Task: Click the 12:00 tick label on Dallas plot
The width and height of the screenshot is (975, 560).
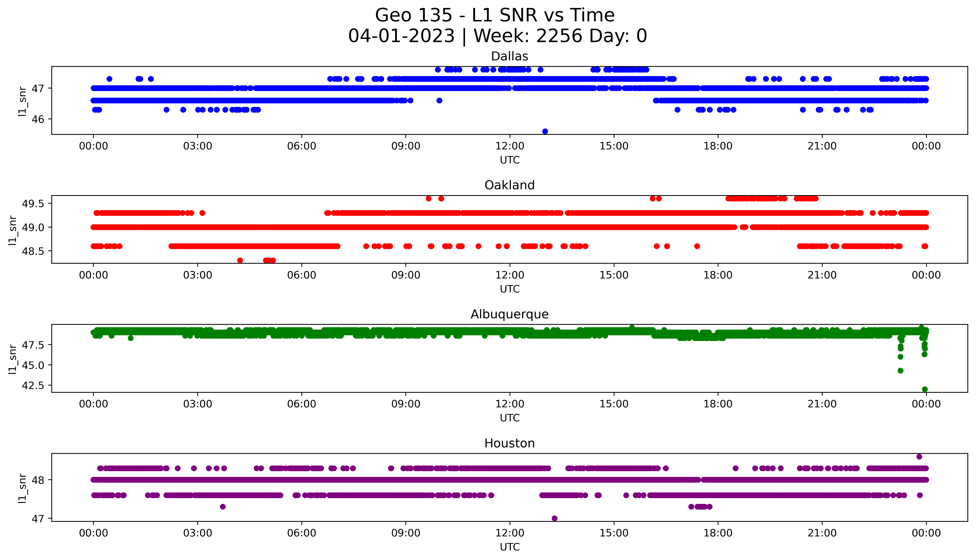Action: click(510, 146)
